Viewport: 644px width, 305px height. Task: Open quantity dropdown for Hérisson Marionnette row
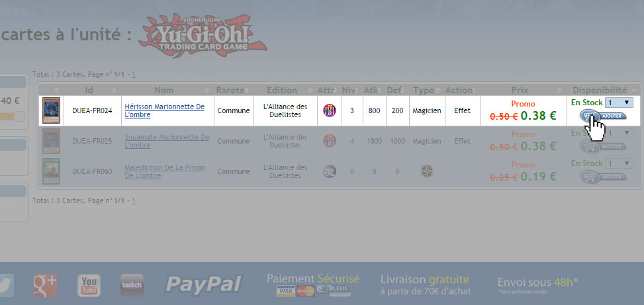click(619, 102)
